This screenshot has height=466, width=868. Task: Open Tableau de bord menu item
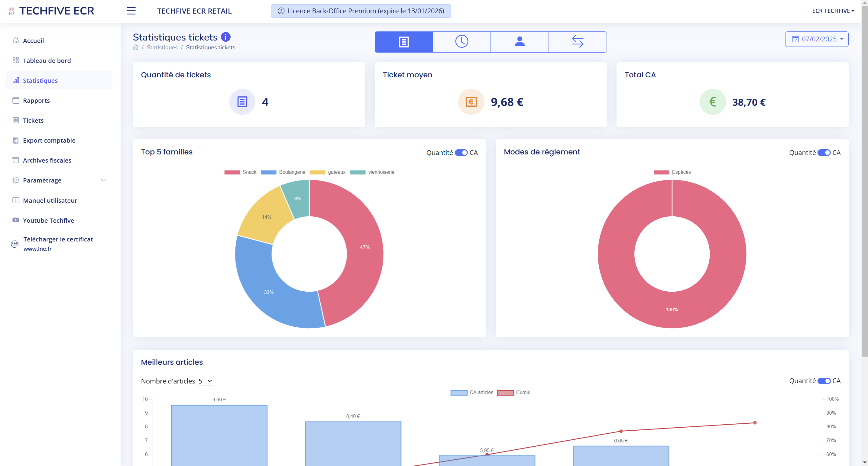[x=59, y=60]
